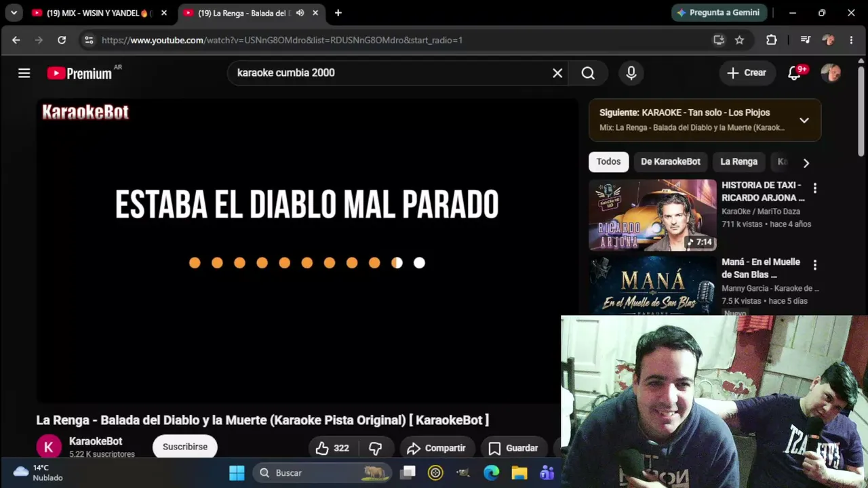The width and height of the screenshot is (868, 488).
Task: Open Microsoft Teams from the taskbar
Action: pos(547,472)
